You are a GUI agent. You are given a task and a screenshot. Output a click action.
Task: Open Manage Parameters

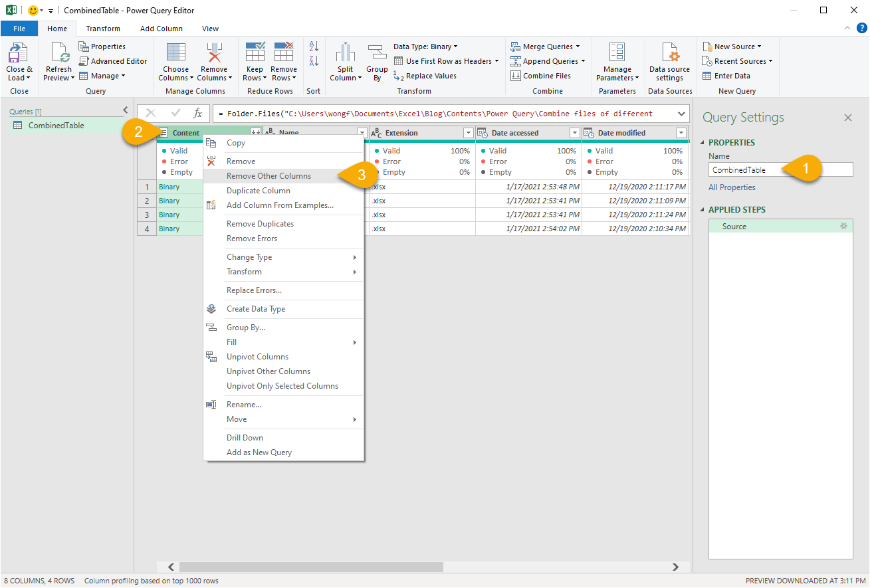click(617, 60)
